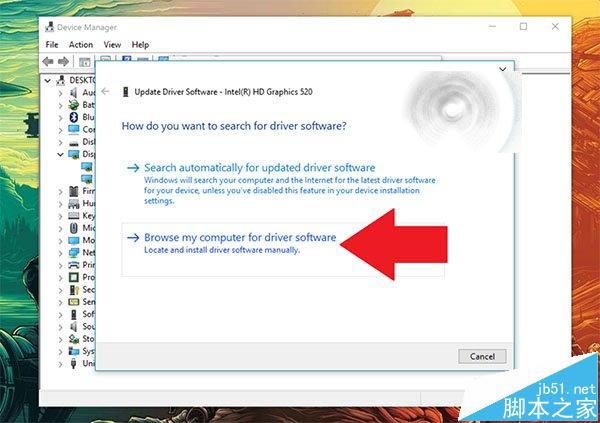600x423 pixels.
Task: Expand the Keyboards category chevron
Action: click(60, 216)
